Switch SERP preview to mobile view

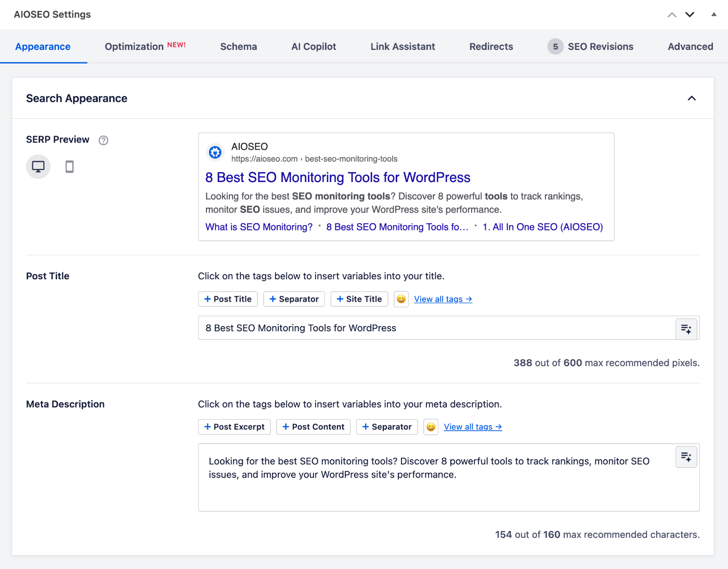[69, 166]
